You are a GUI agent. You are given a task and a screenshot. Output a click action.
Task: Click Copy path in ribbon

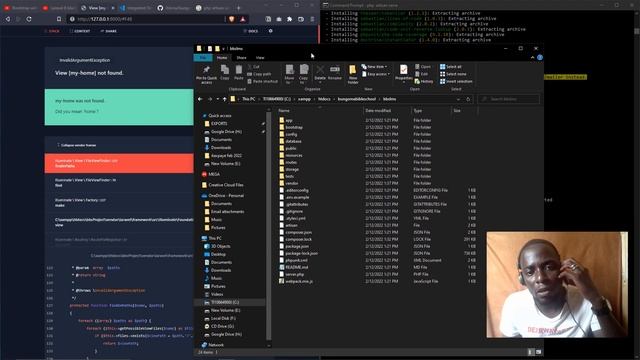(x=259, y=74)
